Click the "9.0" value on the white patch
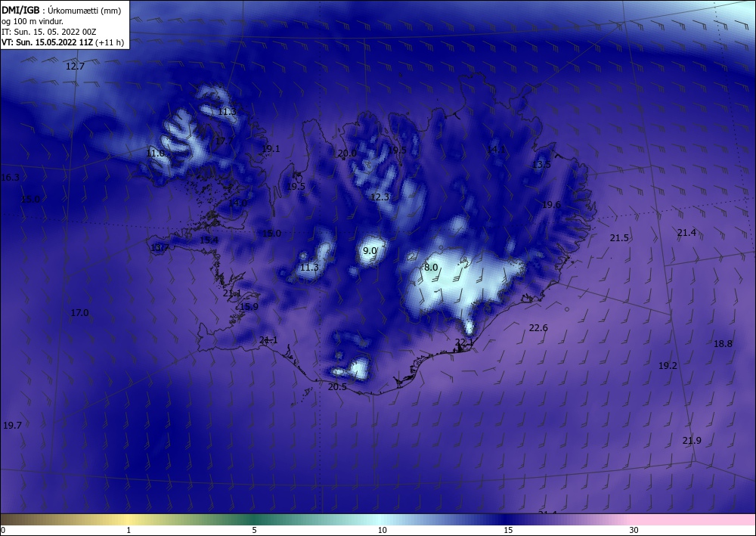756x536 pixels. [370, 251]
